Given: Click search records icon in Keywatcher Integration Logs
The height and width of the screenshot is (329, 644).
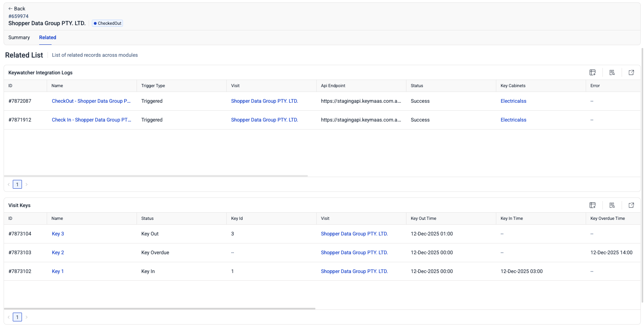Looking at the screenshot, I should tap(612, 72).
